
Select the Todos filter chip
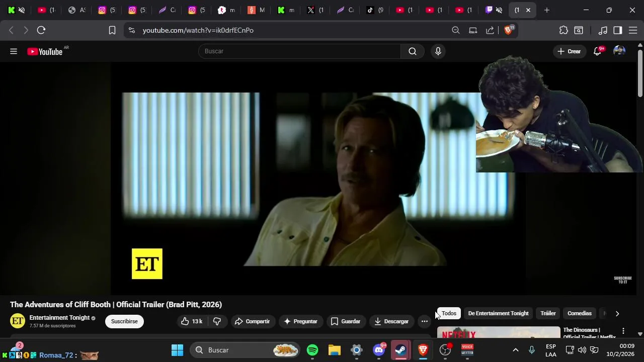tap(449, 313)
